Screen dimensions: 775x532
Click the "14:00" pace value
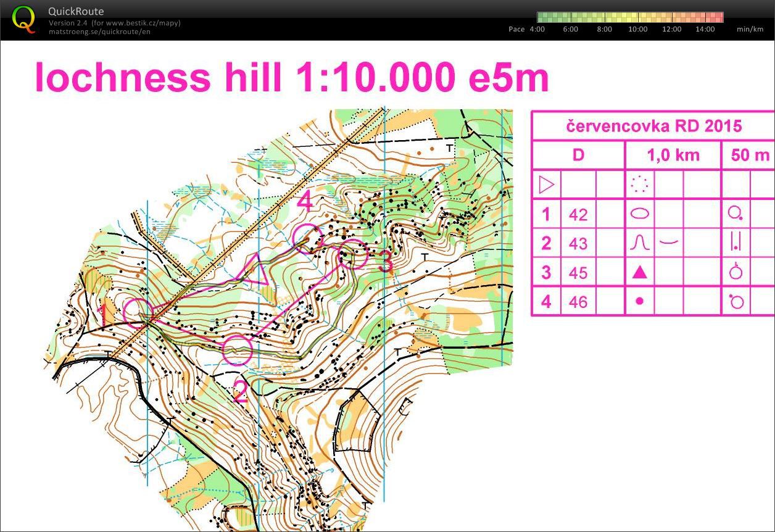pos(705,29)
